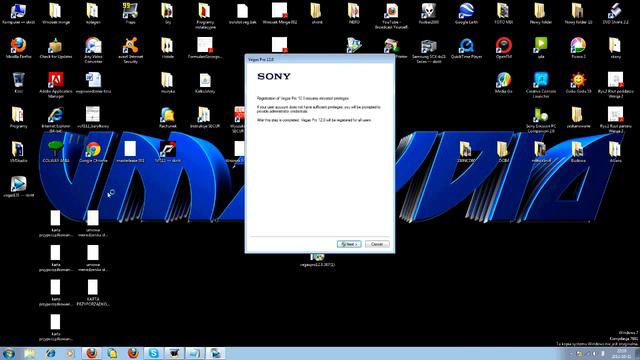Select the Gadu-Gadu 10 sun icon

578,82
